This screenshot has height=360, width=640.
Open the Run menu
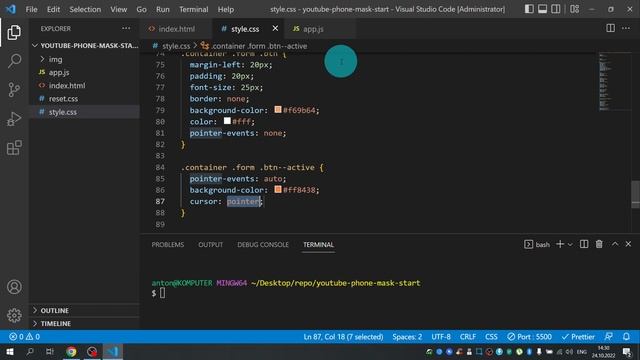coord(162,9)
